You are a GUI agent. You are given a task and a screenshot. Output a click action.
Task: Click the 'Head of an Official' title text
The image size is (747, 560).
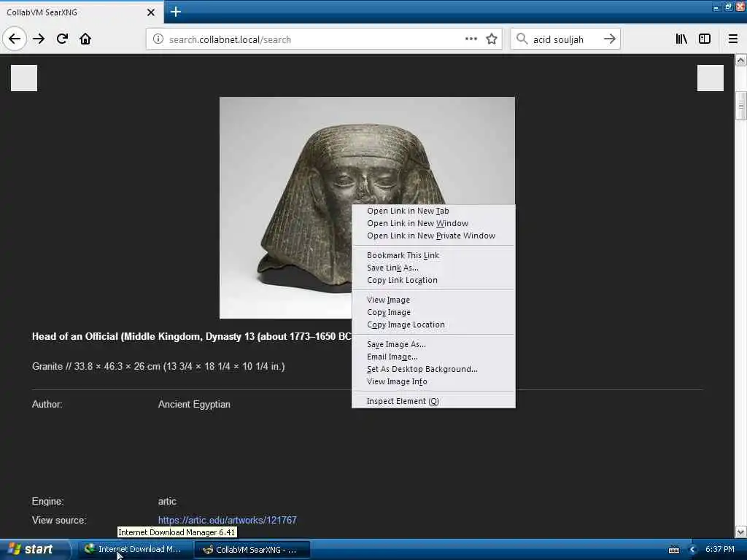click(x=192, y=337)
